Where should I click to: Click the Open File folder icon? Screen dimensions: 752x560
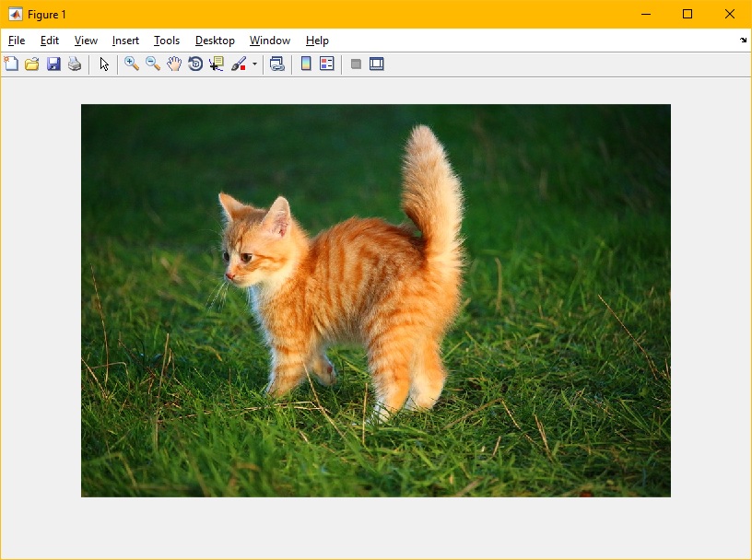(x=32, y=64)
